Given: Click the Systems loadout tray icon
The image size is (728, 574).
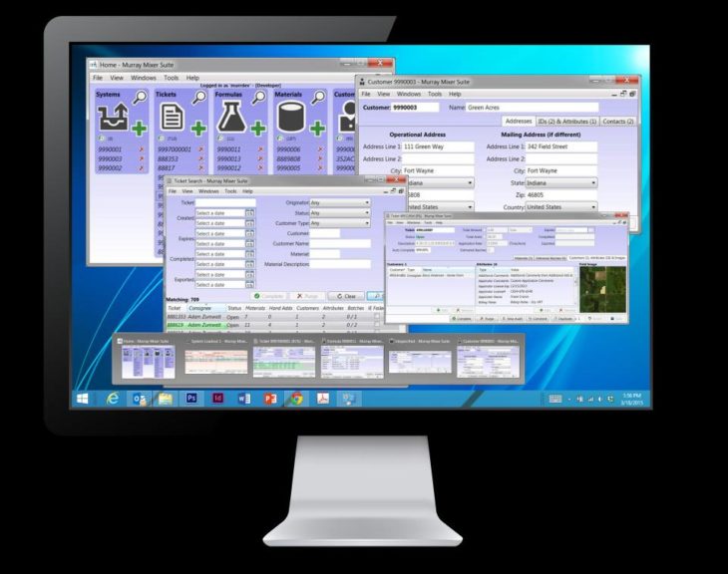Looking at the screenshot, I should [113, 117].
